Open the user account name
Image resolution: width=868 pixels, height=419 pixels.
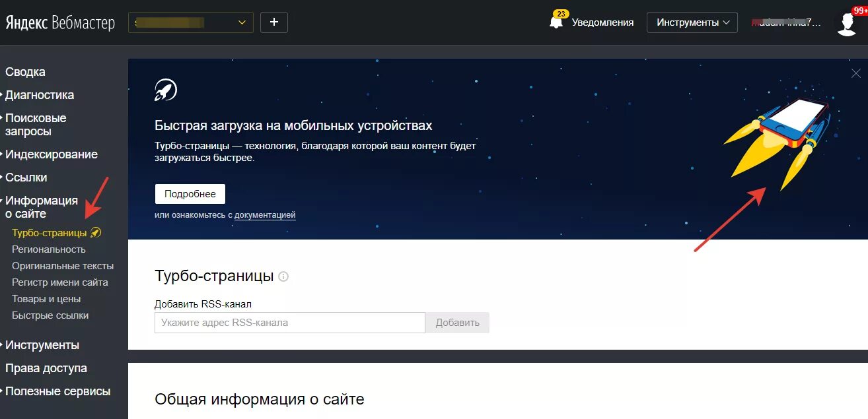coord(786,22)
